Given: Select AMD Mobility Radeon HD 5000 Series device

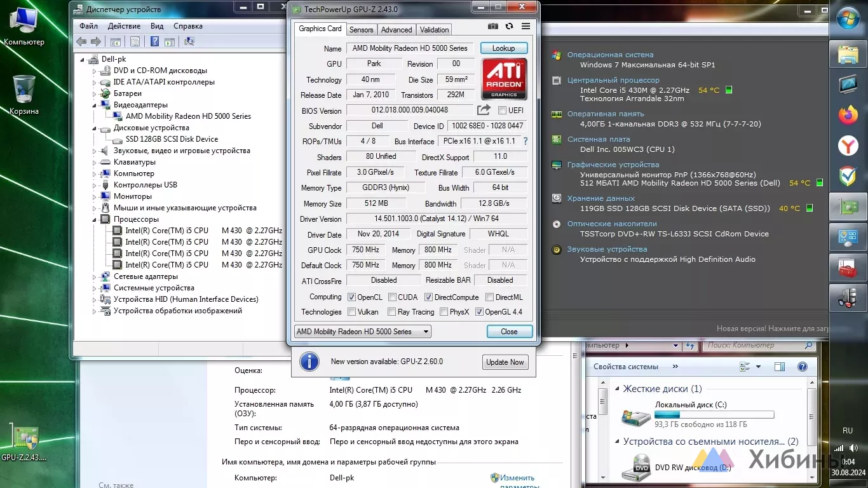Looking at the screenshot, I should [188, 116].
